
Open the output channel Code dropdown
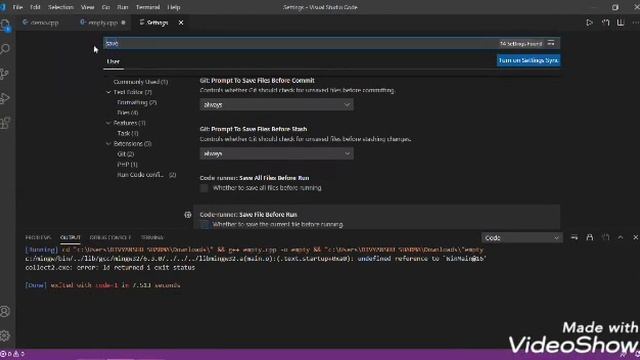coord(522,238)
